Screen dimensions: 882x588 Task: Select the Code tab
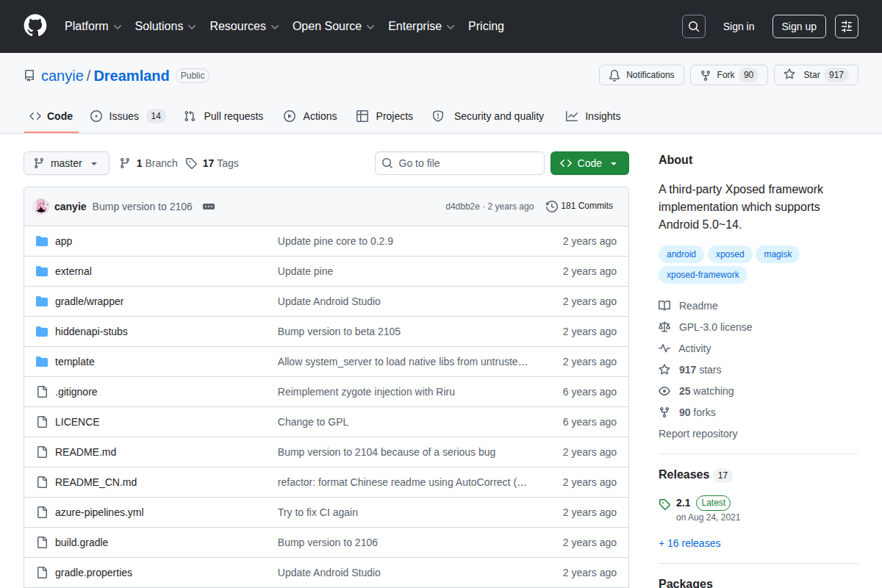click(51, 116)
